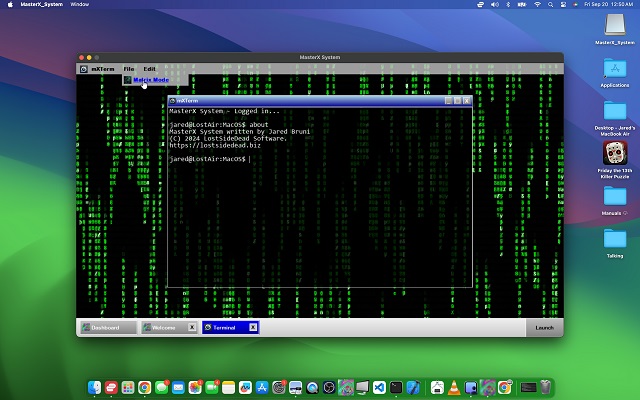The width and height of the screenshot is (640, 400).
Task: Click the date and time in the menu bar
Action: point(609,4)
